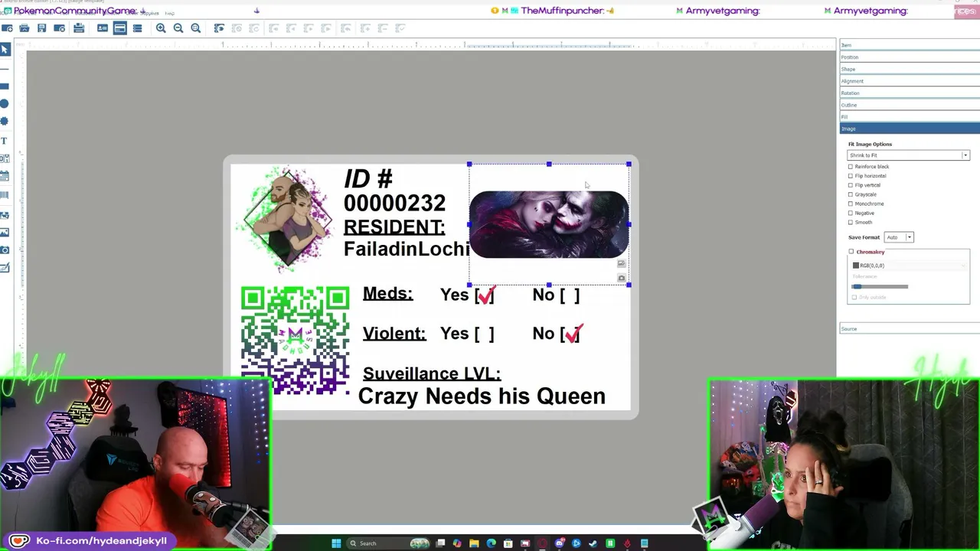Select the Image insert tool

pos(5,233)
